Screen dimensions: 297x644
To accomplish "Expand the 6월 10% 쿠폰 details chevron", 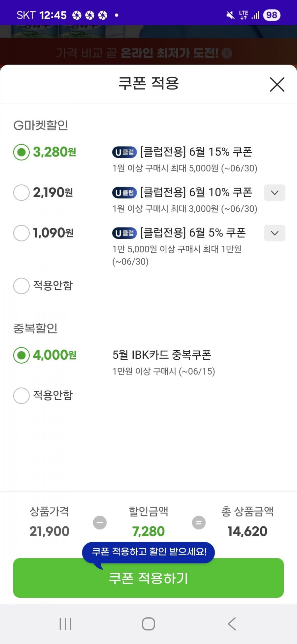I will [275, 193].
